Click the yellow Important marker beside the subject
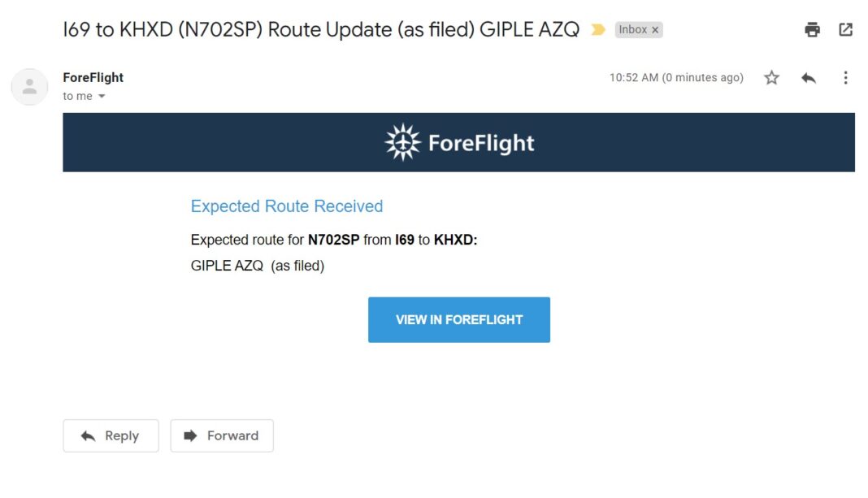 coord(599,28)
